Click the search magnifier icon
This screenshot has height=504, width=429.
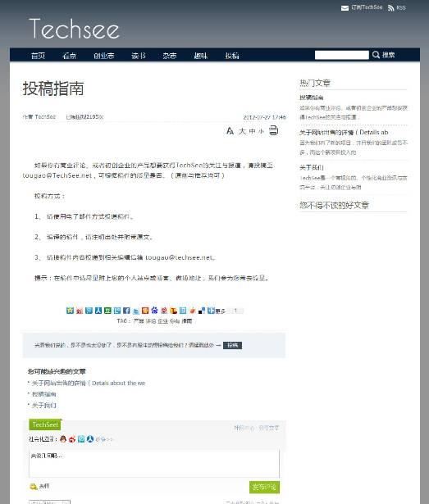pos(376,55)
